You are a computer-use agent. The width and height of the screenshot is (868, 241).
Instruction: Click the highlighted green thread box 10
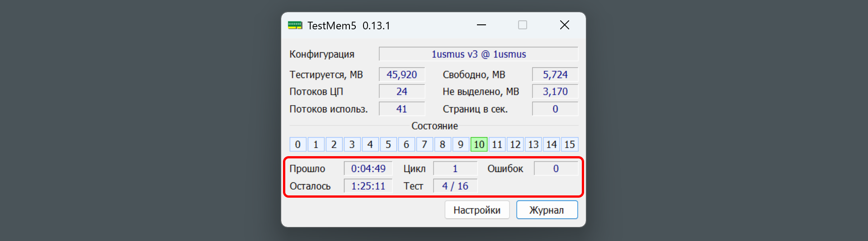(x=479, y=144)
